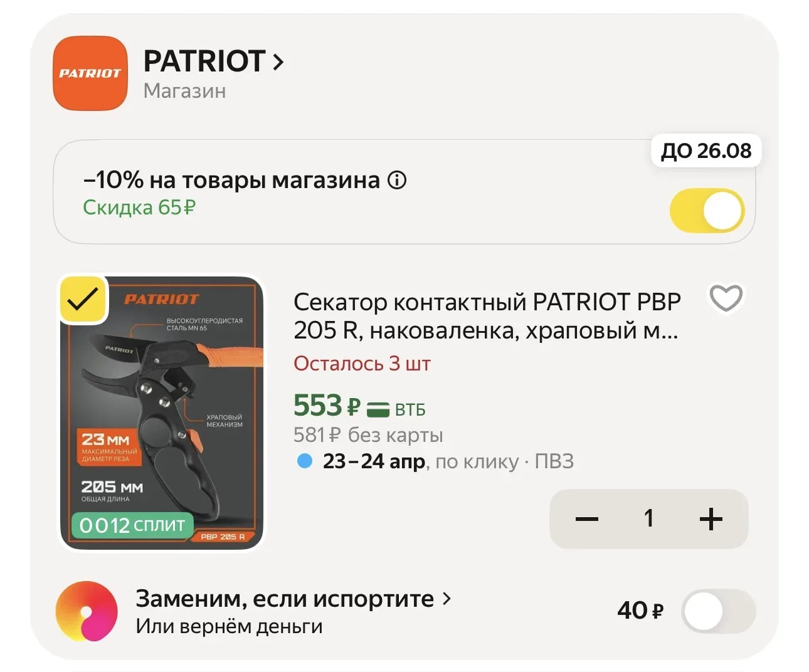Click the colorful protection service icon
The height and width of the screenshot is (672, 809).
pyautogui.click(x=87, y=611)
